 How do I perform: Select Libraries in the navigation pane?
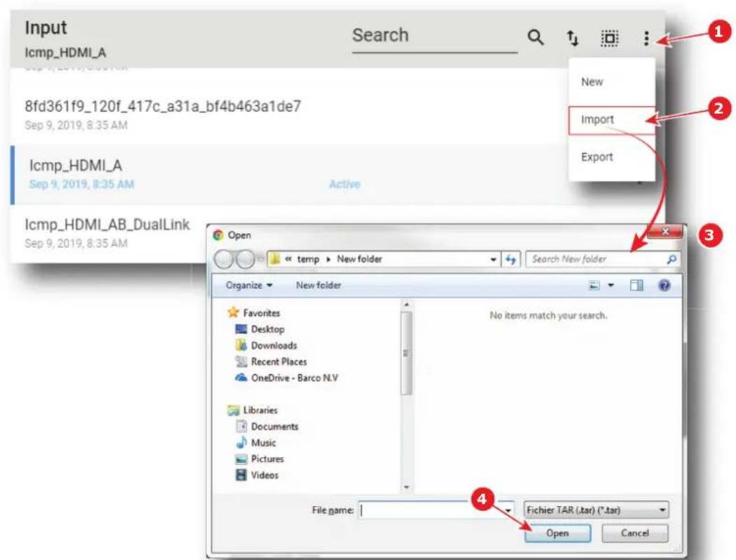click(253, 411)
